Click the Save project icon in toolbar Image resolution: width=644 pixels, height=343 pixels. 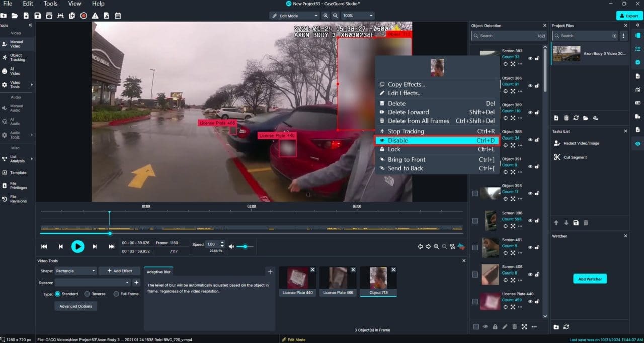[x=38, y=16]
